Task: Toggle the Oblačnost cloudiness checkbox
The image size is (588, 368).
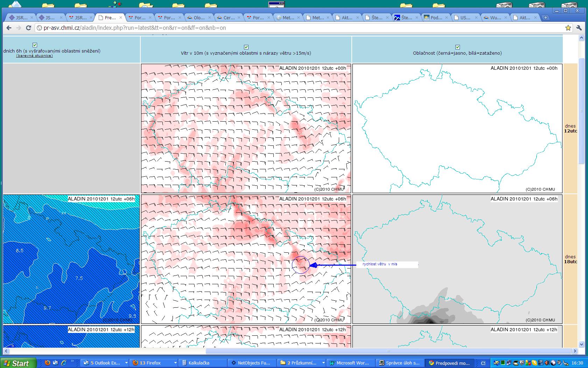Action: (457, 47)
